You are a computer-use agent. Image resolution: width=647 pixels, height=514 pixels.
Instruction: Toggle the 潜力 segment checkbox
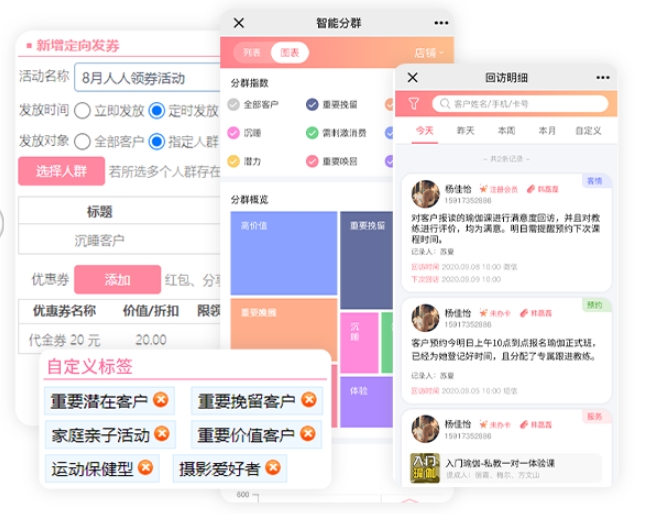point(233,160)
